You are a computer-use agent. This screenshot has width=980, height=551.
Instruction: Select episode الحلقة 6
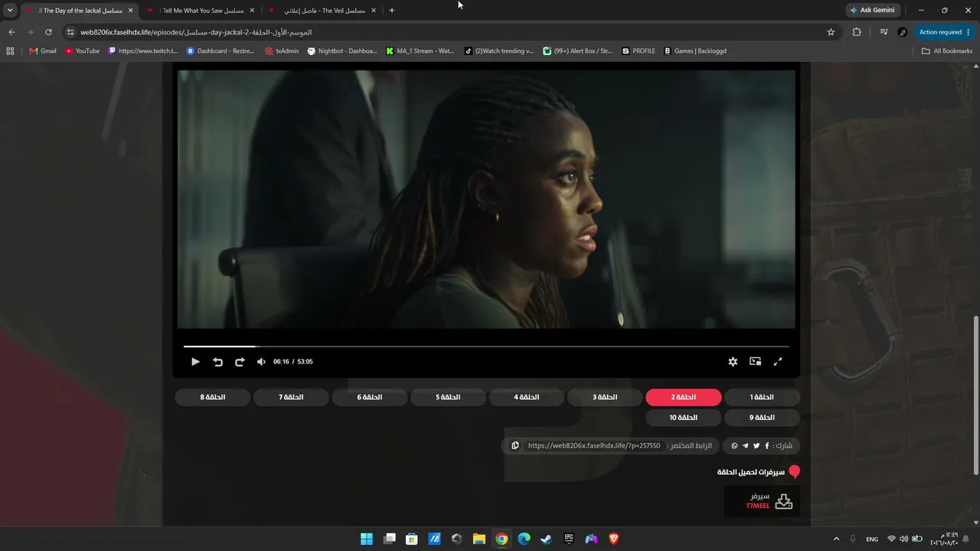click(370, 397)
